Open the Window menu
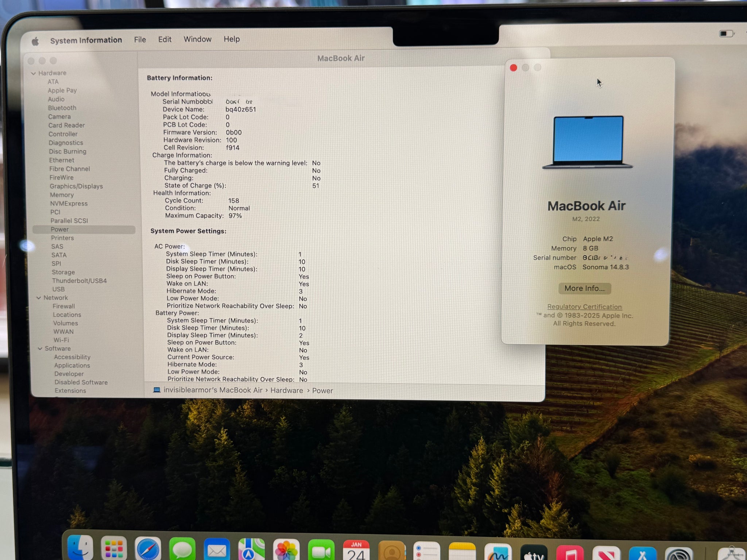Viewport: 747px width, 560px height. (x=197, y=39)
